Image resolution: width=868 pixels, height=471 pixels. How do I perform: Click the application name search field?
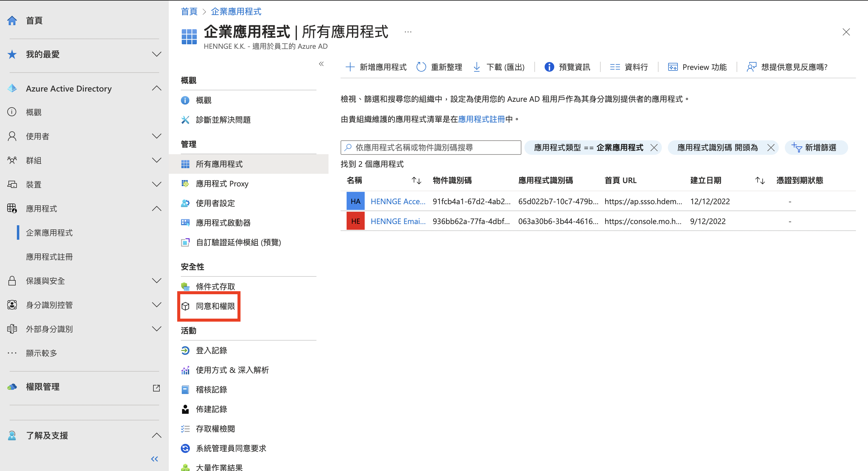431,148
